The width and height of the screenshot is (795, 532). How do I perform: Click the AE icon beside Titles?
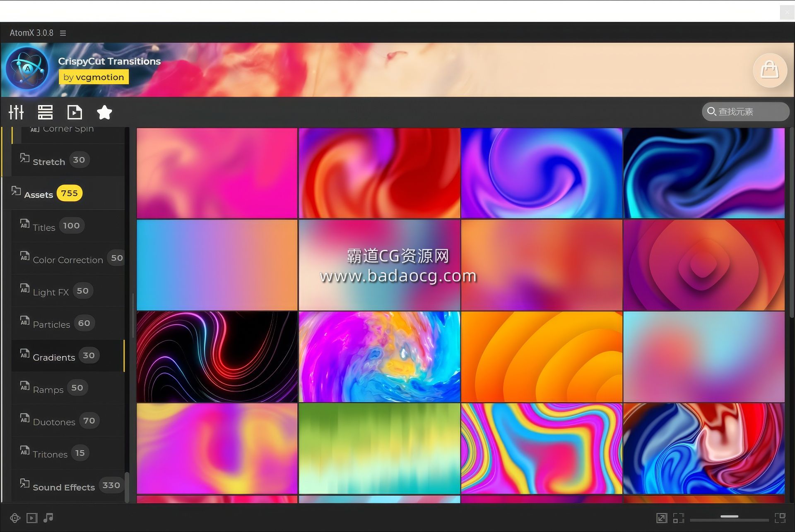click(25, 223)
